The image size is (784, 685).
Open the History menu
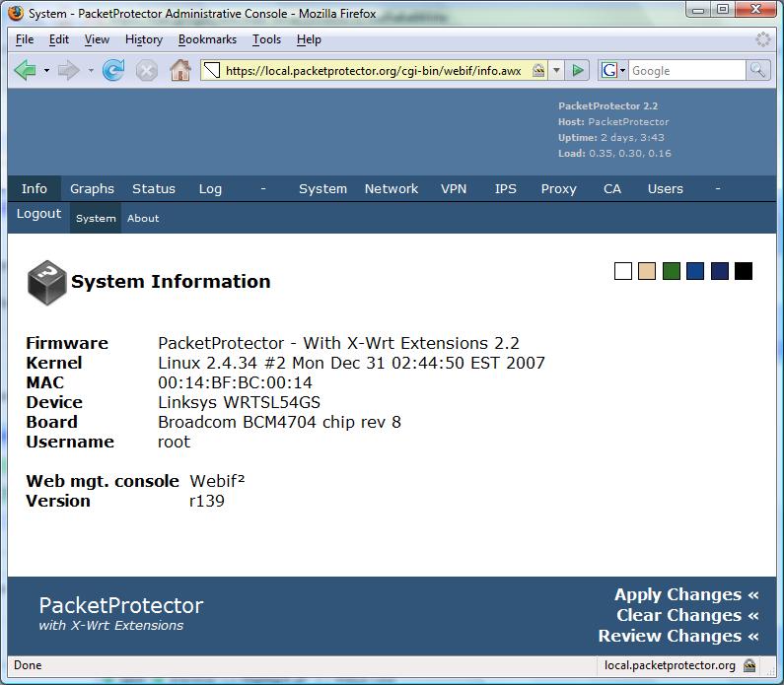[x=144, y=39]
